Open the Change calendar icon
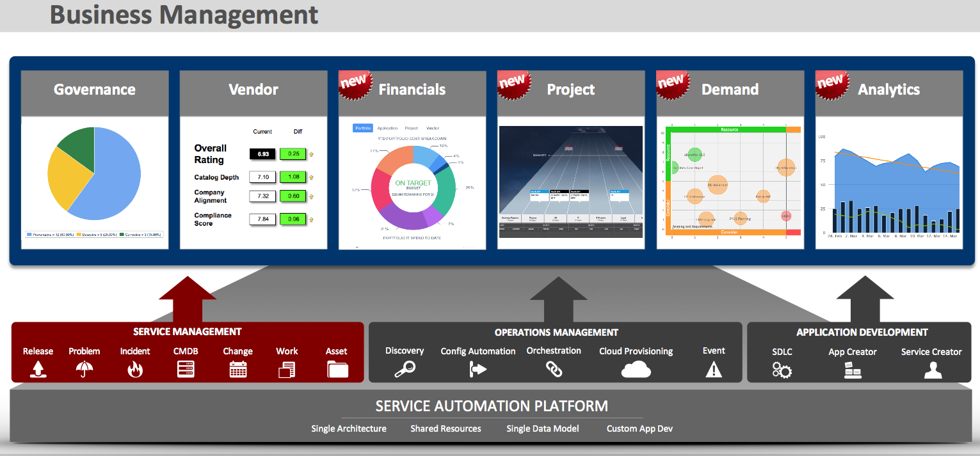The image size is (980, 456). pyautogui.click(x=237, y=369)
